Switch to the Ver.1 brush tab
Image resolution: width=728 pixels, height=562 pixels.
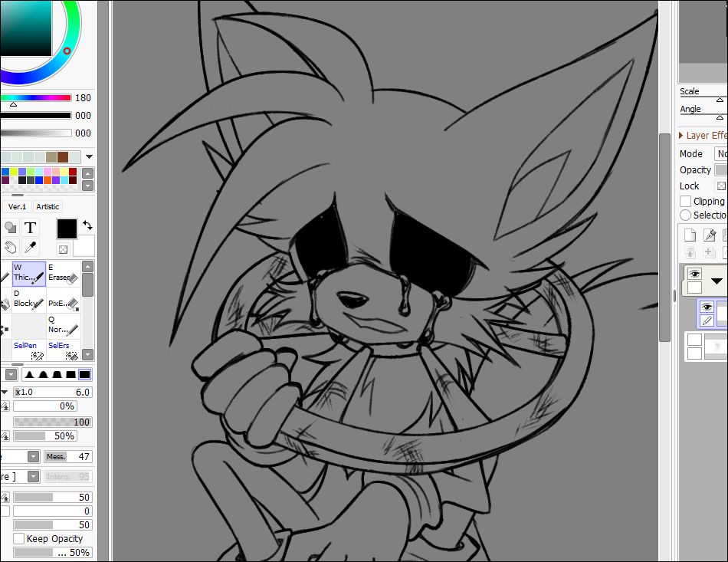point(17,207)
